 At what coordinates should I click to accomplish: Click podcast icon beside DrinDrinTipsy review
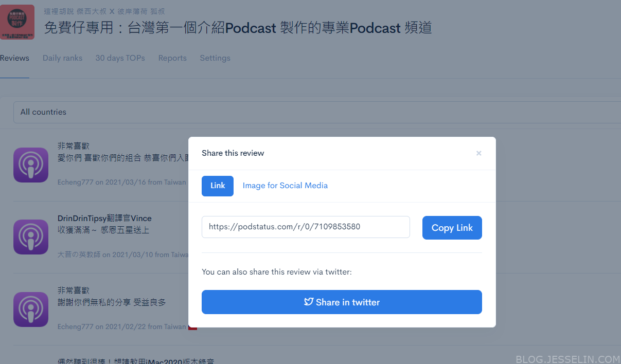(31, 237)
